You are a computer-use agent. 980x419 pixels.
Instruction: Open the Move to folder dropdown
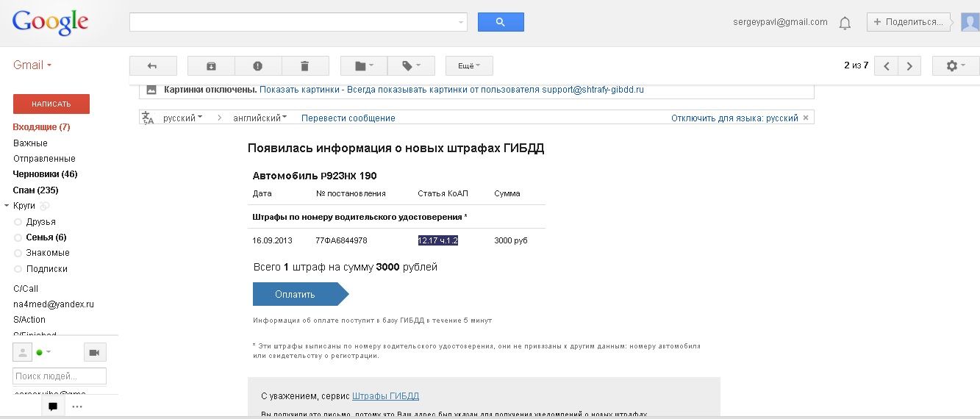pyautogui.click(x=364, y=66)
